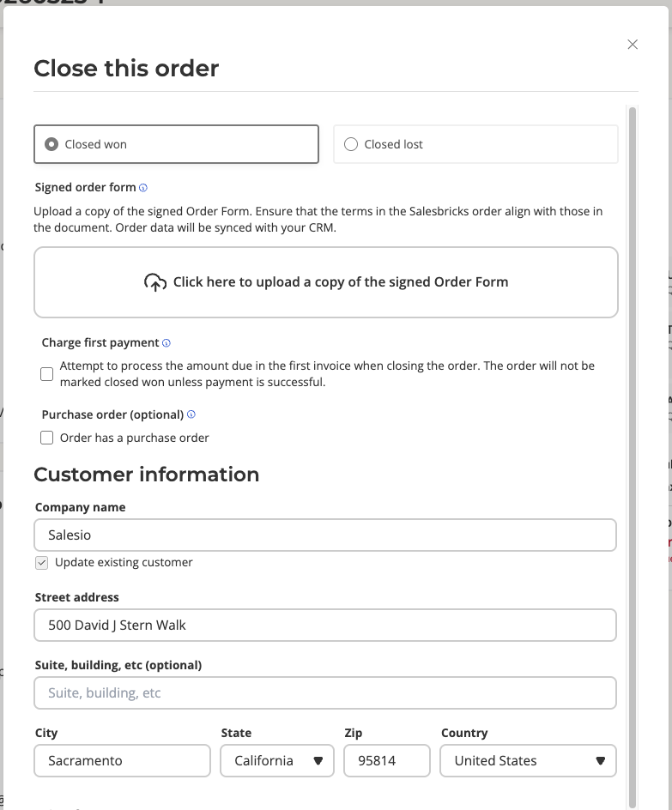Click the Street address label
Image resolution: width=672 pixels, height=810 pixels.
77,597
